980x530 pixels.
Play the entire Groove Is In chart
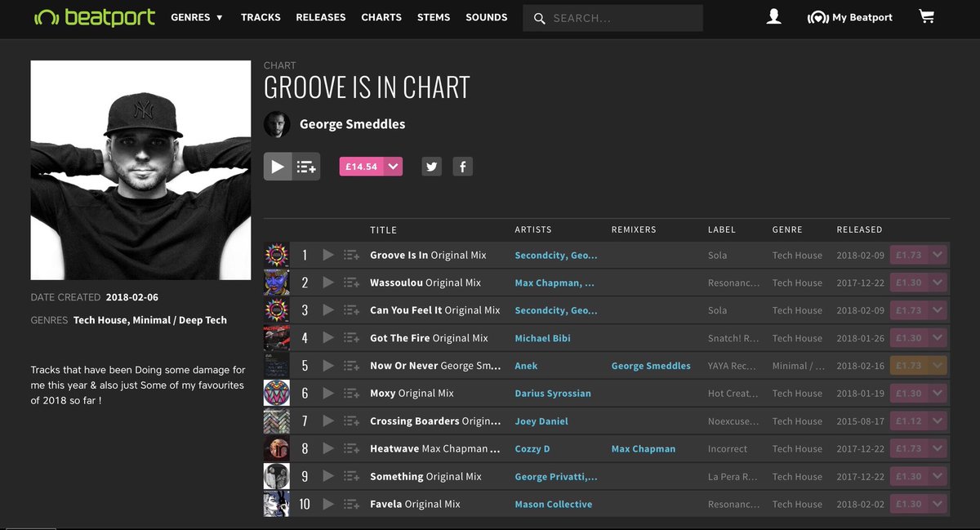click(x=278, y=166)
